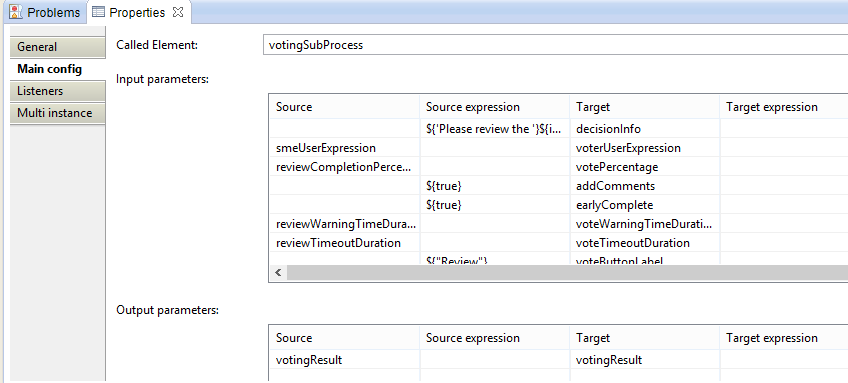Switch to the Problems tab

tap(44, 12)
